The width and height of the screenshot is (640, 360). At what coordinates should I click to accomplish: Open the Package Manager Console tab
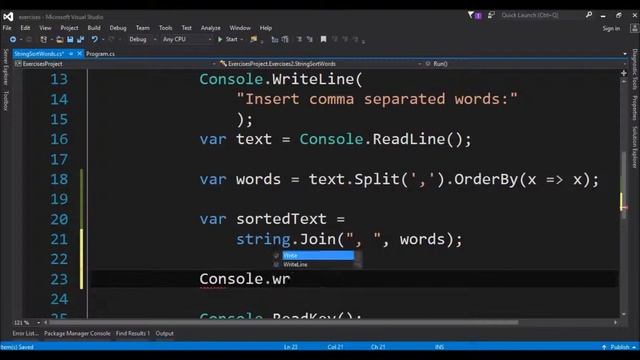point(77,333)
